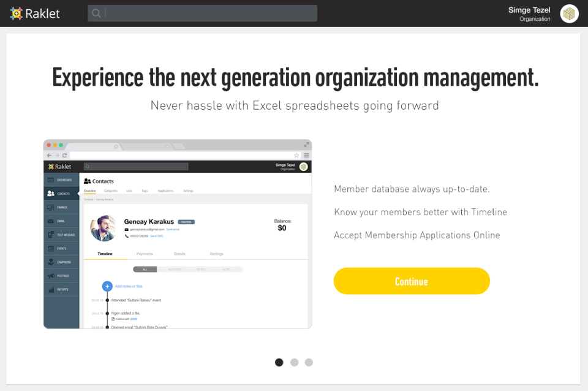Click the Reports chart icon in the preview

51,289
